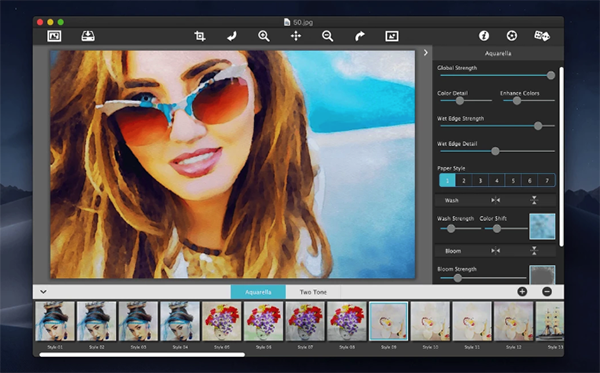Apply the Style 03 preset thumbnail
The image size is (600, 373).
[138, 321]
